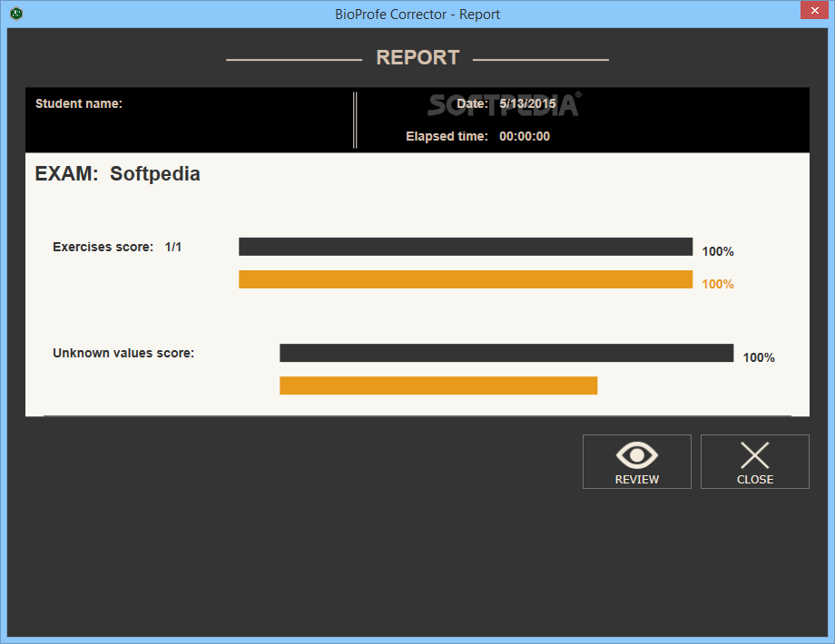Click the REVIEW eye button
Viewport: 835px width, 644px height.
pyautogui.click(x=637, y=462)
